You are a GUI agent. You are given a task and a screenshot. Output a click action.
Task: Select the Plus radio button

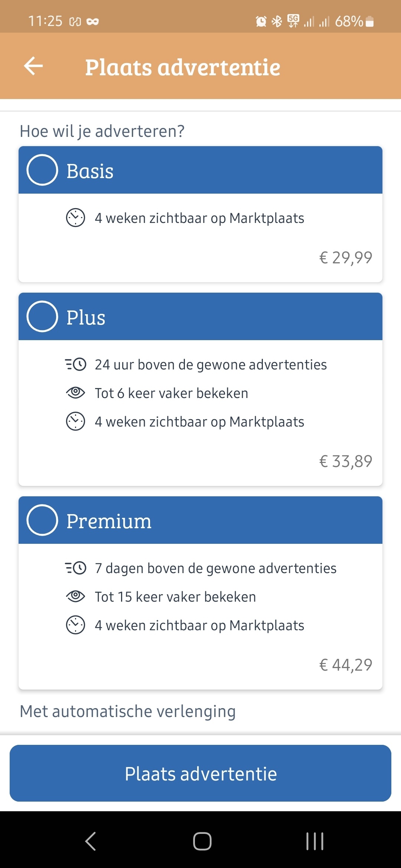[42, 316]
